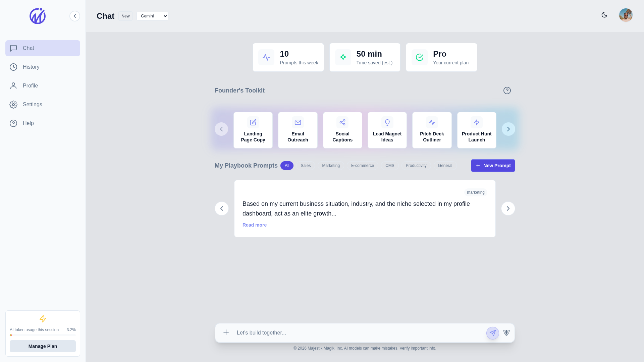Click the plus attach icon in chat box

tap(226, 332)
